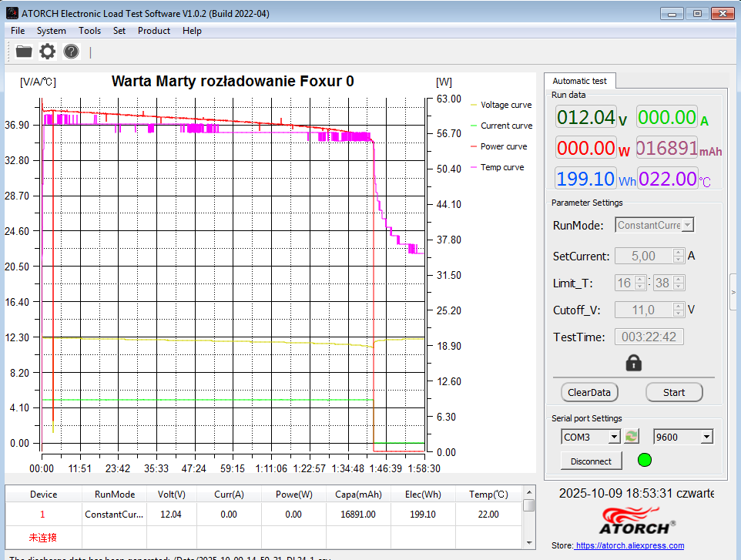Minimize the ATORCH window
The image size is (741, 560).
(x=672, y=13)
